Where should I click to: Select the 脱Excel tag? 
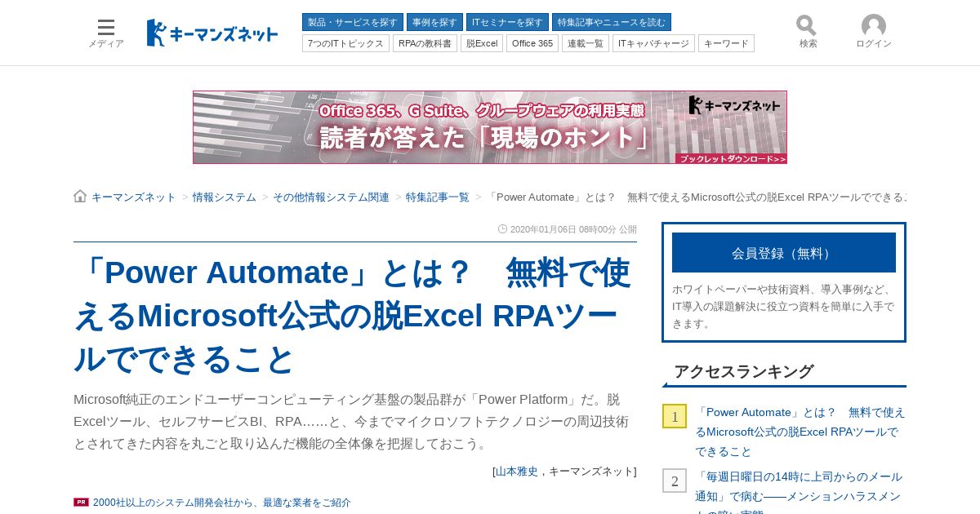coord(482,43)
